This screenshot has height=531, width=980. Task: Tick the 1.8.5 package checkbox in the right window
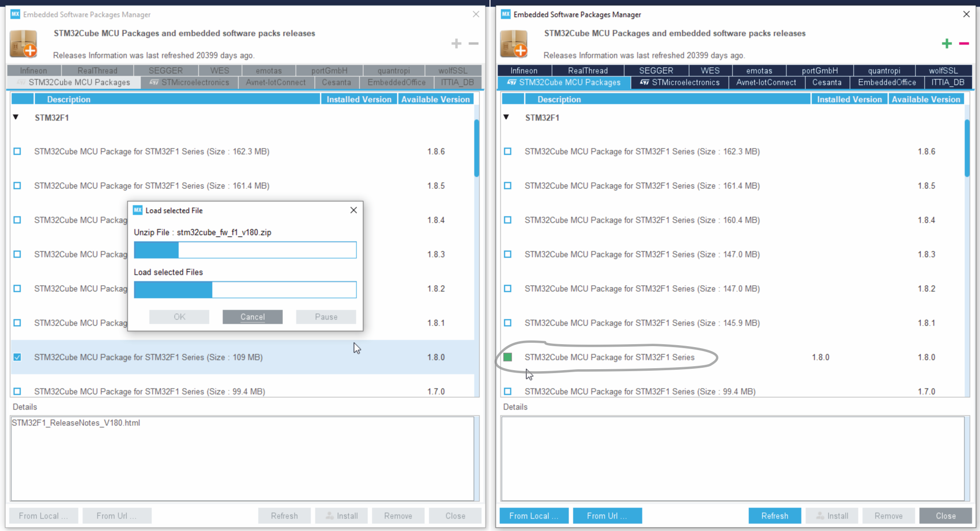508,186
